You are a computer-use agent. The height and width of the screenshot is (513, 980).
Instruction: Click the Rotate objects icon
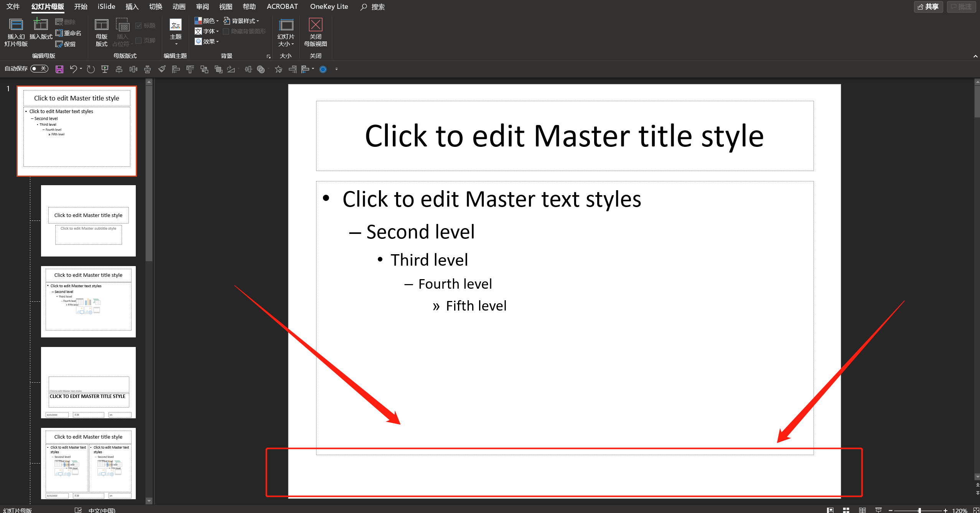[231, 69]
